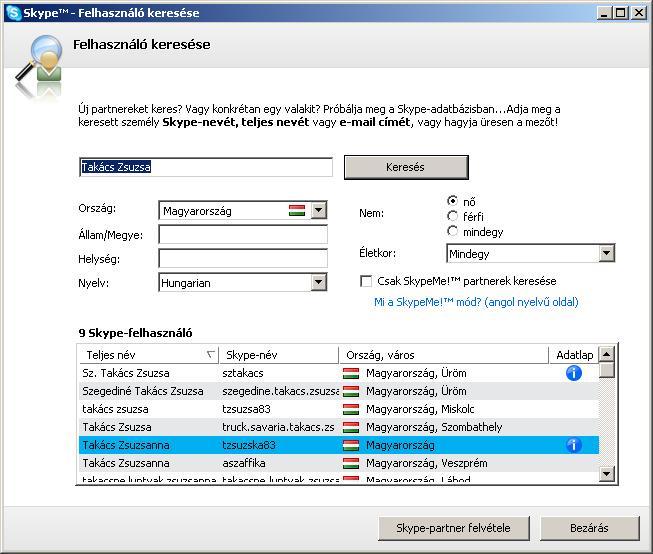The image size is (653, 554).
Task: Click 'Skype-partner felvétele' button
Action: (454, 528)
